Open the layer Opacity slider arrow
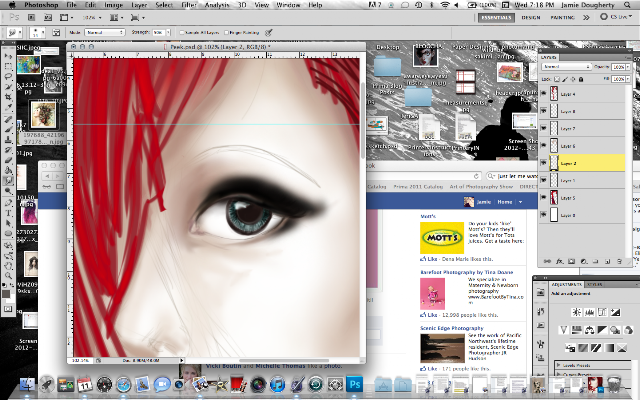 pos(628,67)
